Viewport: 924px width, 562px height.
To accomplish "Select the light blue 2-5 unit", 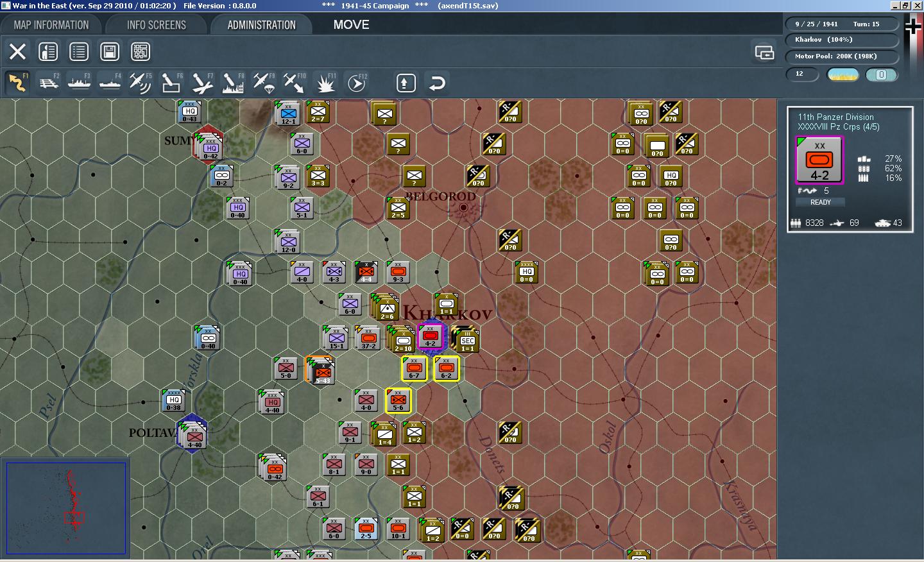I will (366, 529).
